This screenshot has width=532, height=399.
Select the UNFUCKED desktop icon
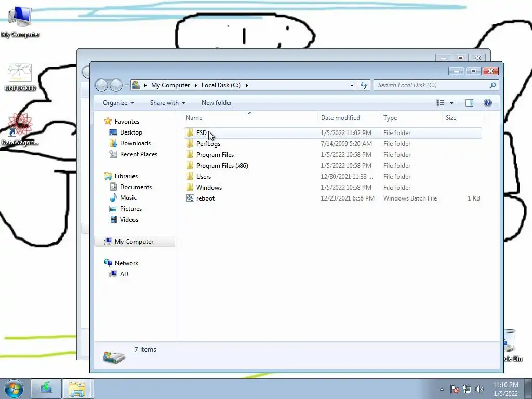[x=20, y=77]
